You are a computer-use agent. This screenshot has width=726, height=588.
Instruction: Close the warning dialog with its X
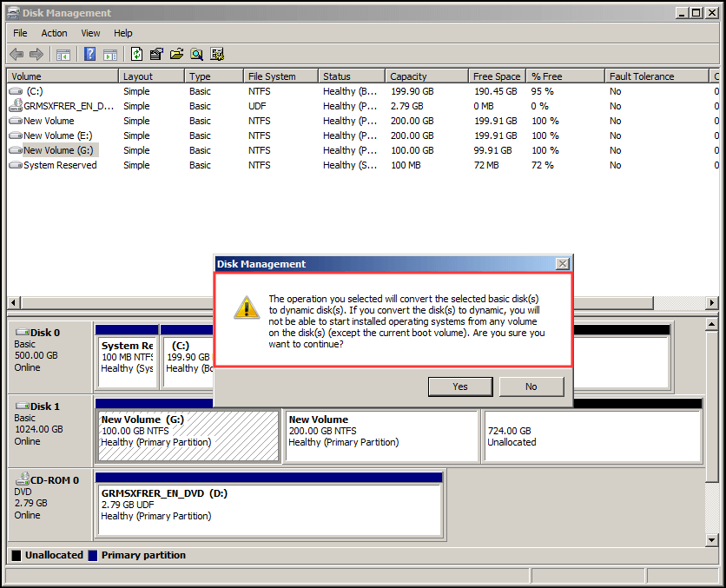pos(563,264)
